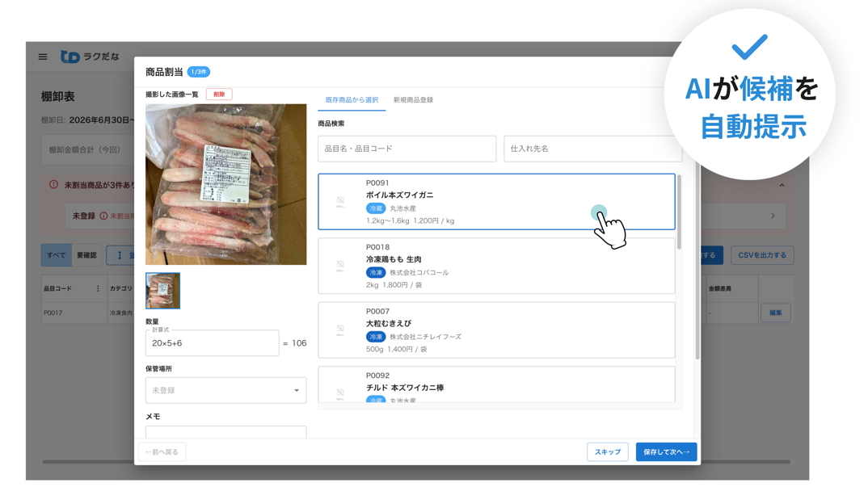Click the no-image placeholder for P0018

340,266
